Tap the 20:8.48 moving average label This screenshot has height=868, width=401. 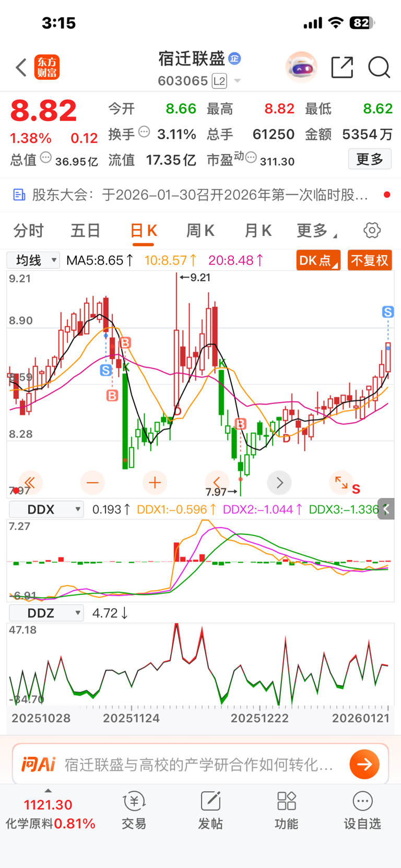[x=236, y=260]
